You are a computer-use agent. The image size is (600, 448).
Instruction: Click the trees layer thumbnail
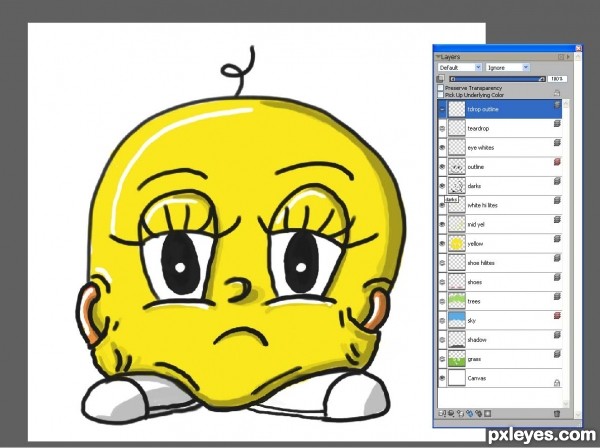pyautogui.click(x=457, y=301)
